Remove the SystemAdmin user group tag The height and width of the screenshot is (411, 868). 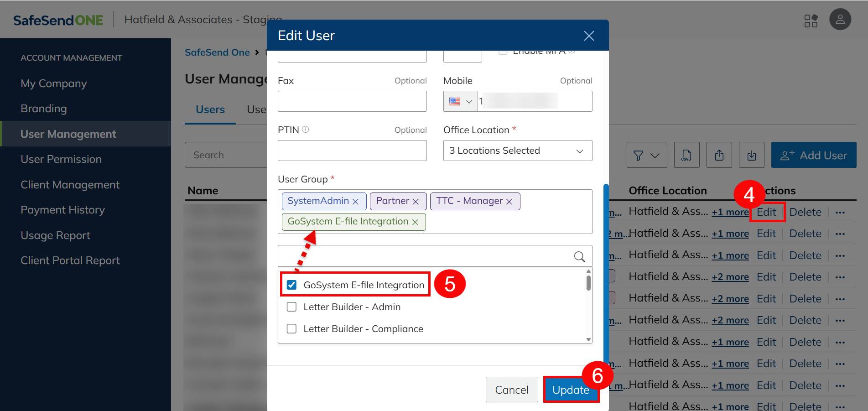[356, 202]
